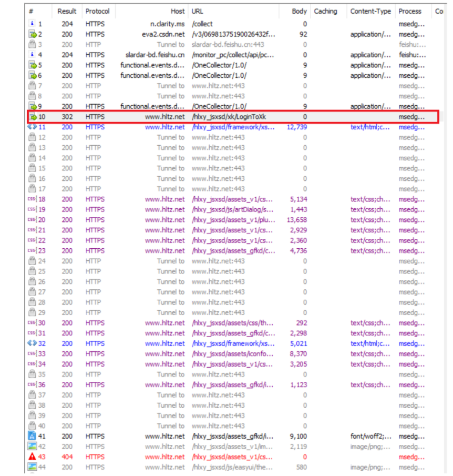Sort sessions by Host column header
This screenshot has width=453, height=476.
click(178, 11)
